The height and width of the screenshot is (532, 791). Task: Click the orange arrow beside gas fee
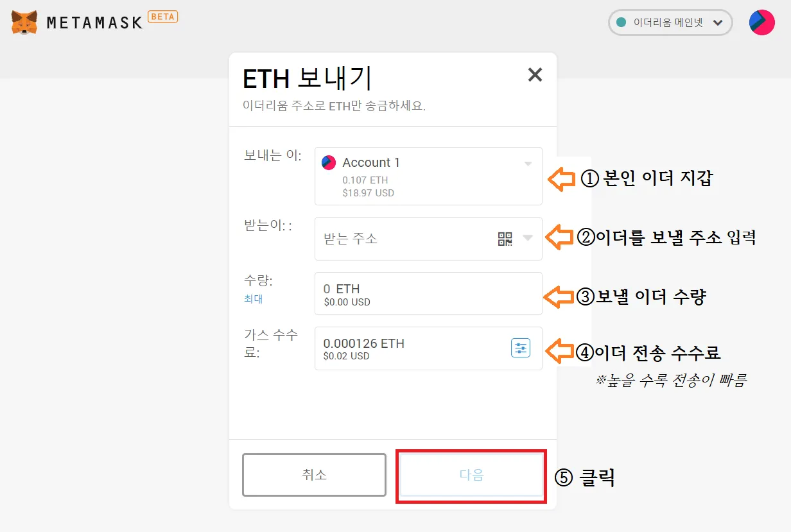(559, 351)
